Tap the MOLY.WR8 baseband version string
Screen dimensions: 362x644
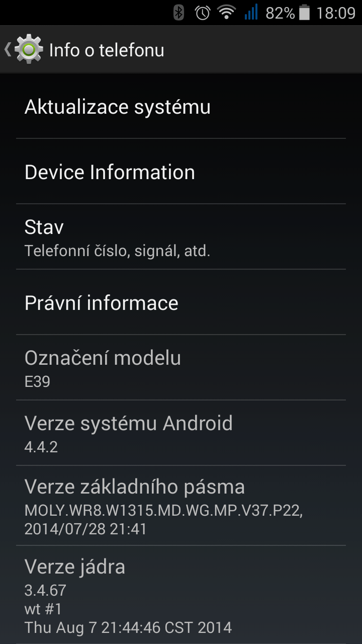pyautogui.click(x=164, y=510)
